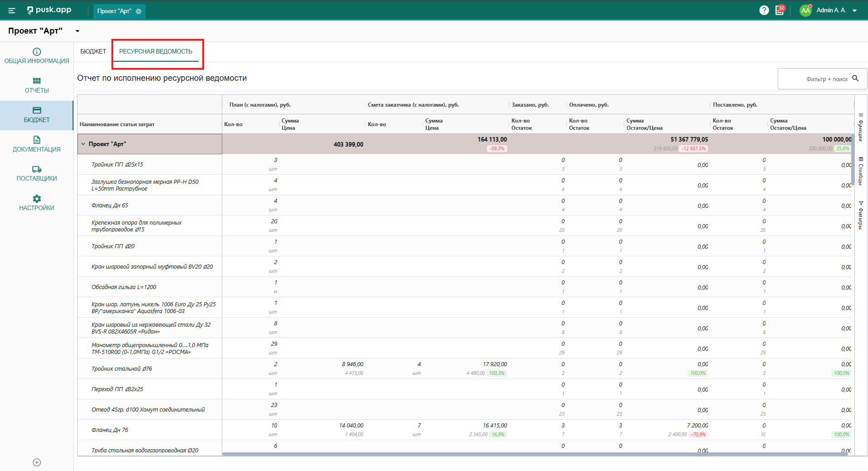The image size is (868, 471).
Task: Click the help question mark icon
Action: click(x=764, y=10)
